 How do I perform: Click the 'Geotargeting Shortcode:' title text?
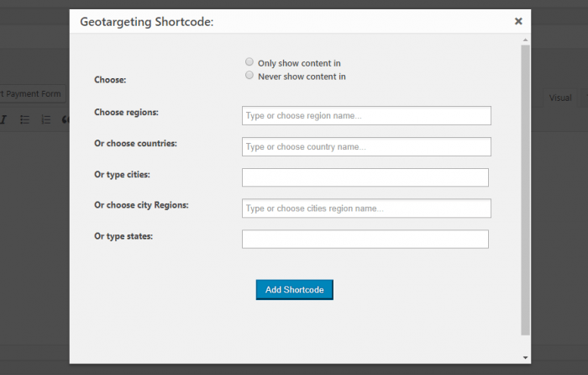147,22
